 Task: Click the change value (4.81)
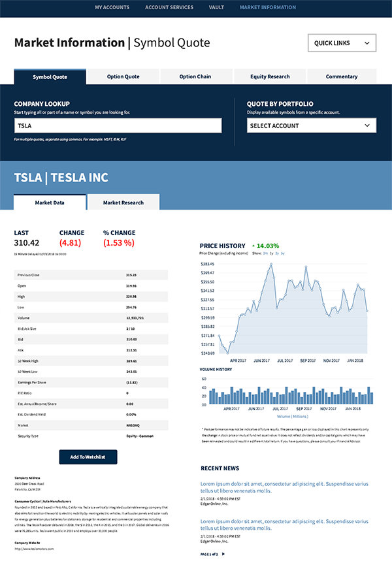[71, 243]
